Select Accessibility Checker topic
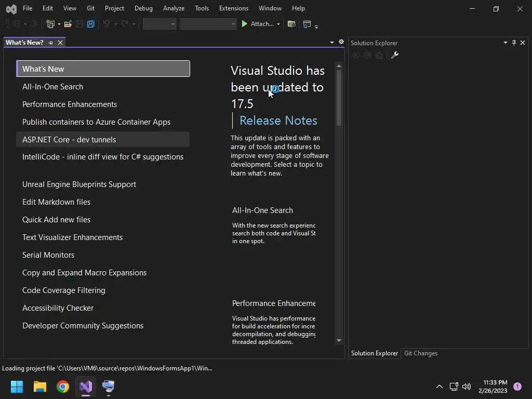The width and height of the screenshot is (532, 399). [103, 308]
